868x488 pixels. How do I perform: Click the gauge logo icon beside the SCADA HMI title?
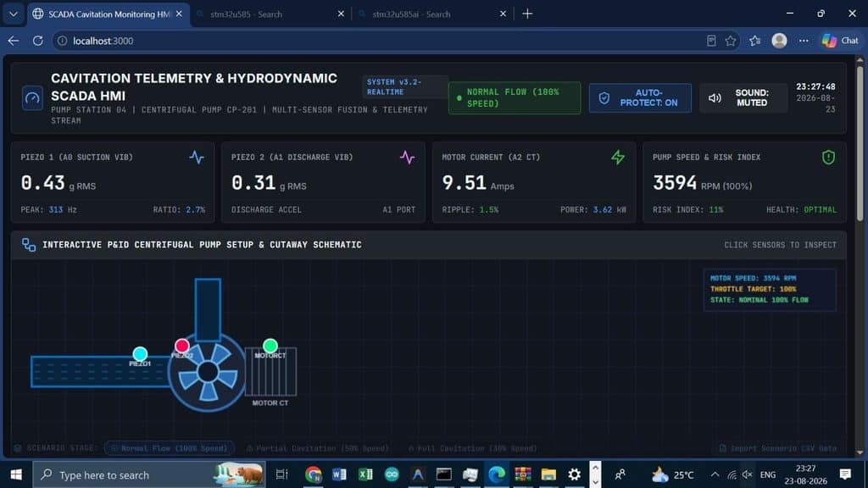click(x=32, y=98)
